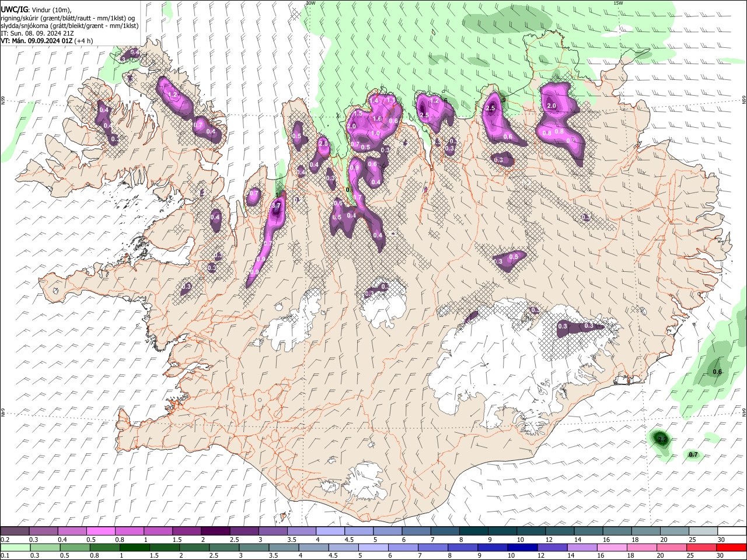Click the 1.4 snowfall value on the north coast
The image size is (747, 560).
click(375, 101)
